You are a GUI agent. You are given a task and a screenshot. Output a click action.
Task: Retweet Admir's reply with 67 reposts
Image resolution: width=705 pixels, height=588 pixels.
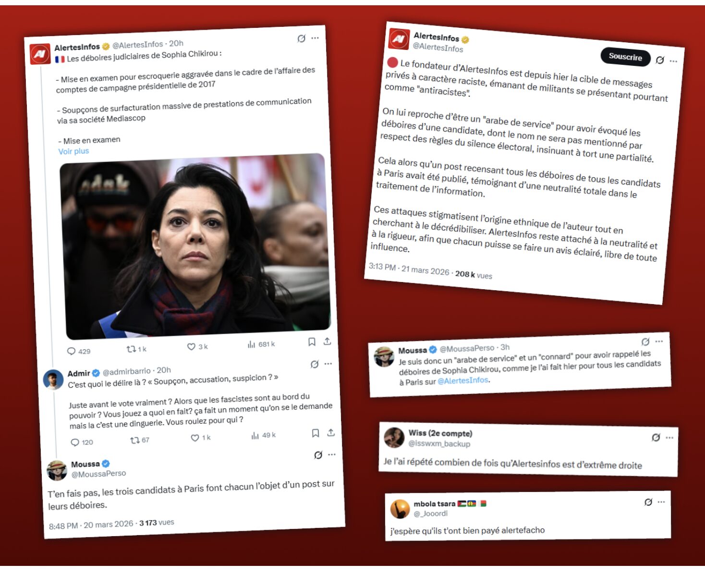pyautogui.click(x=135, y=440)
